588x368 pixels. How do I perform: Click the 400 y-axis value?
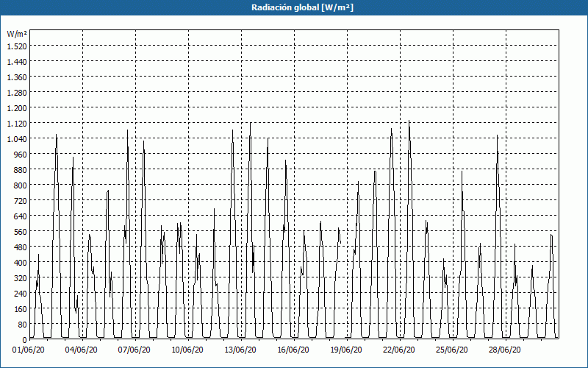click(21, 263)
